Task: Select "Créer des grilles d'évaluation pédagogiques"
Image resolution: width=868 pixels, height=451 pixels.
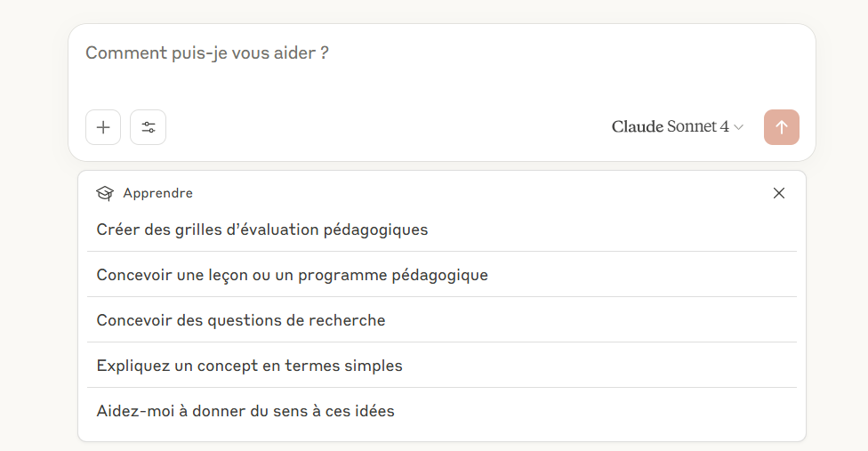Action: 262,230
